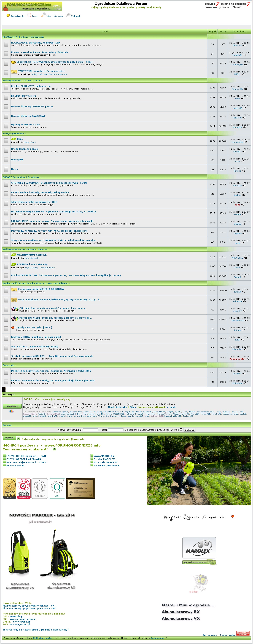Click the Jakość Roku Złoto badge

(9, 488)
